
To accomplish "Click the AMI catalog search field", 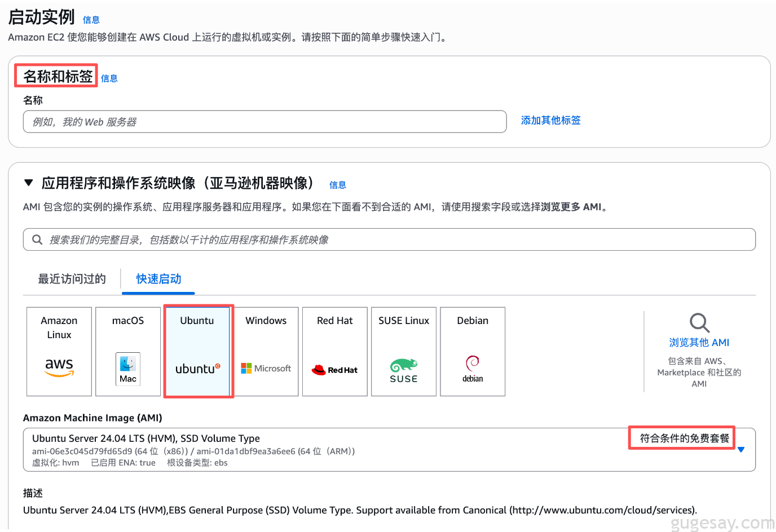I will tap(389, 240).
